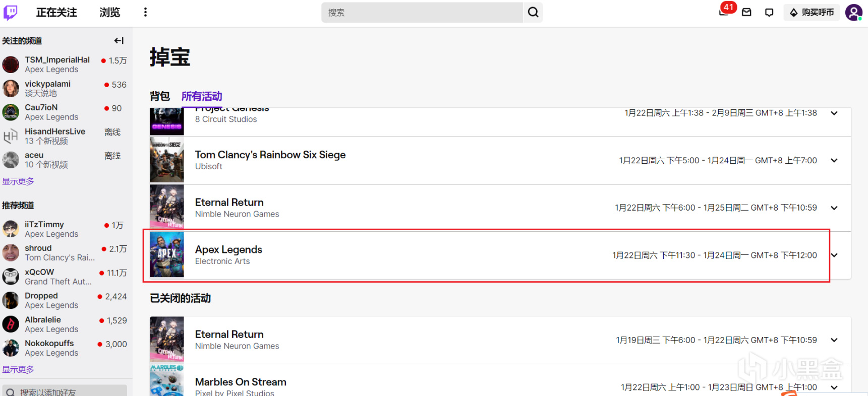Open the chat bubble icon
The width and height of the screenshot is (868, 396).
pyautogui.click(x=769, y=12)
